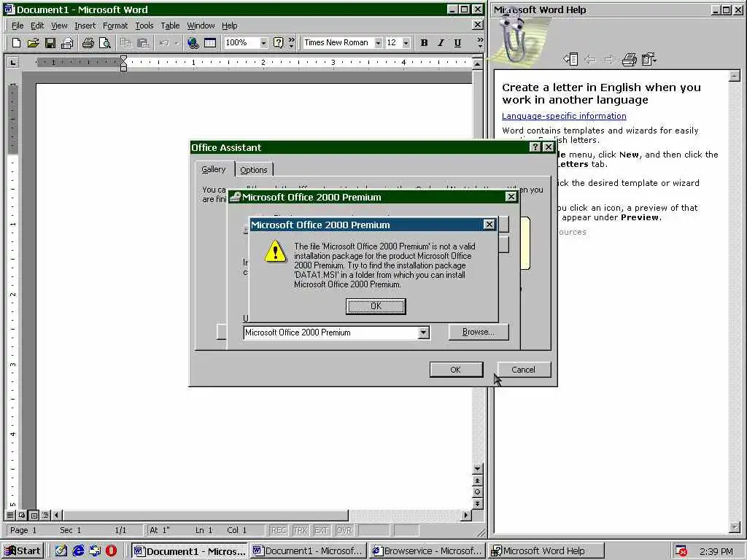Click the Paste icon in Word toolbar
Screen dimensions: 747x560
pos(143,43)
